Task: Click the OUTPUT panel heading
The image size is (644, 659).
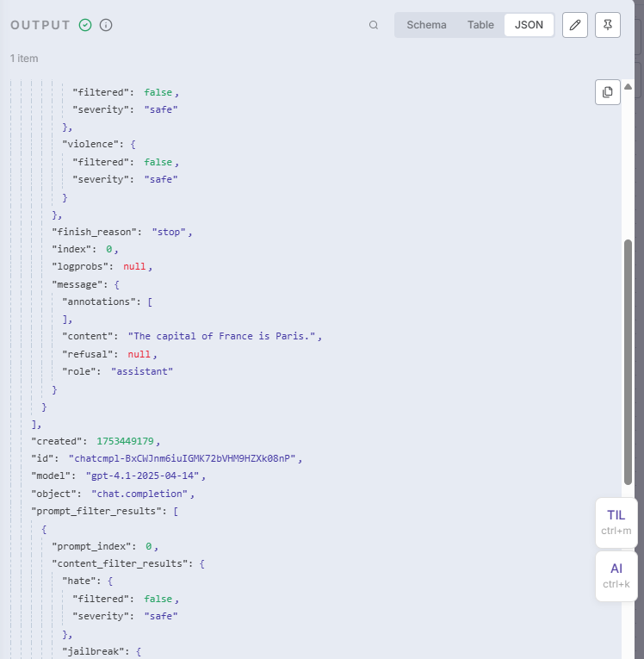Action: [40, 25]
